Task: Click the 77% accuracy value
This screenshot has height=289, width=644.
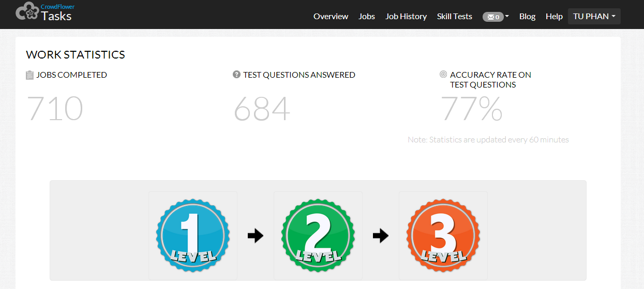Action: pos(471,109)
